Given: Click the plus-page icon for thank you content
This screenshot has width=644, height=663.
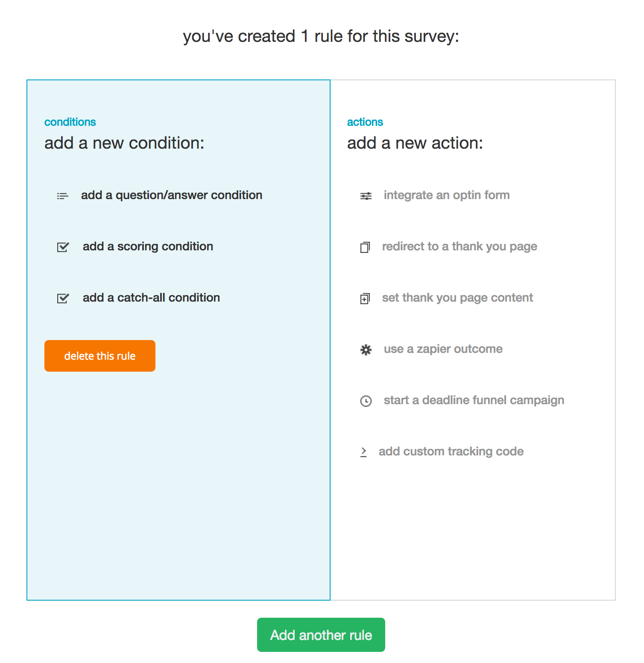Looking at the screenshot, I should click(x=365, y=298).
